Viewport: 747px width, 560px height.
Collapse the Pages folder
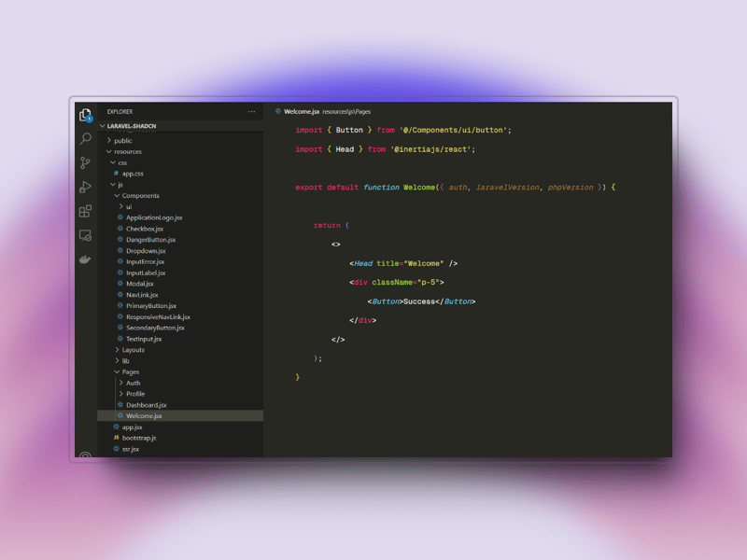[131, 371]
